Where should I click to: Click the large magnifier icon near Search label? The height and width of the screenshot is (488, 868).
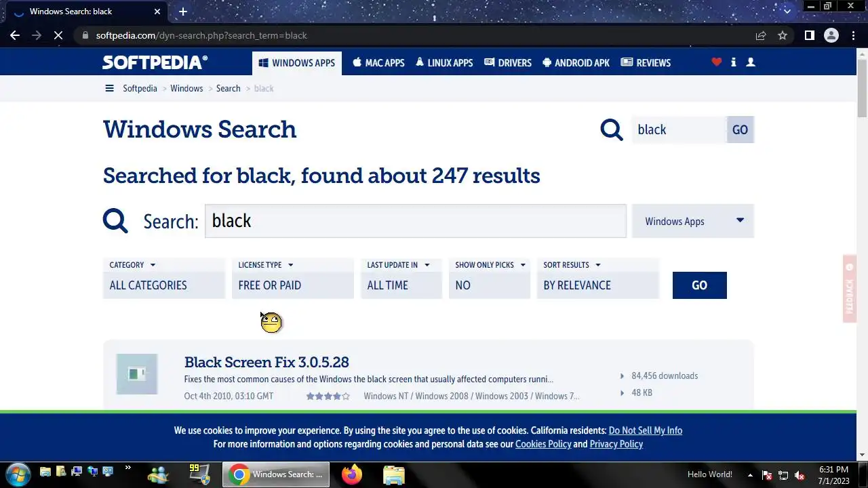click(x=115, y=221)
